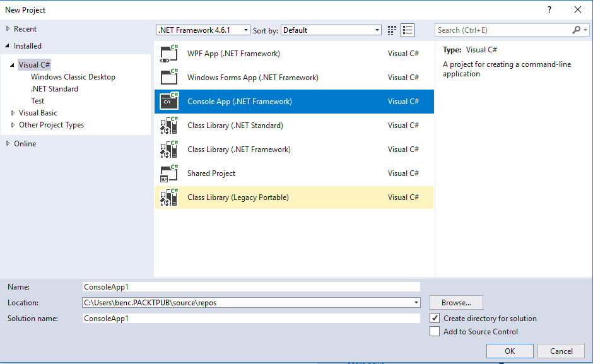Select Class Library (Legacy Portable) template name
The width and height of the screenshot is (593, 364).
[238, 197]
